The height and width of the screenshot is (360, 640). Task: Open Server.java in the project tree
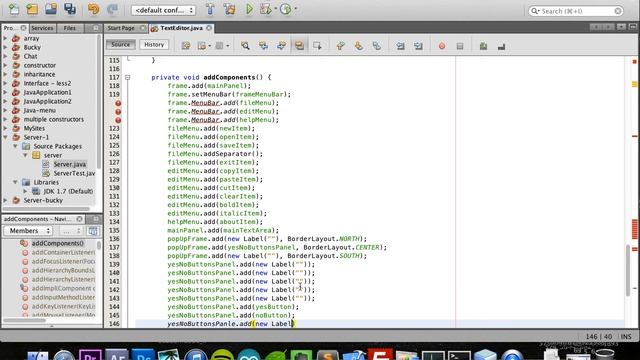pos(69,164)
